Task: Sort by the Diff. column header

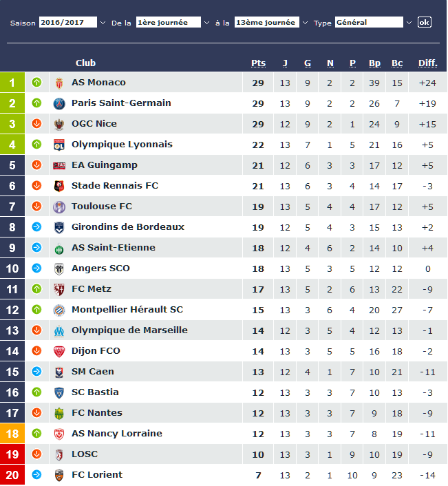Action: [427, 63]
